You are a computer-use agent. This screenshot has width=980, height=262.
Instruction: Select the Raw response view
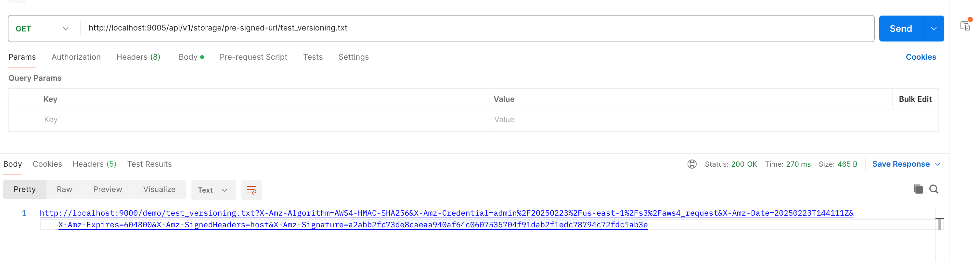(64, 189)
